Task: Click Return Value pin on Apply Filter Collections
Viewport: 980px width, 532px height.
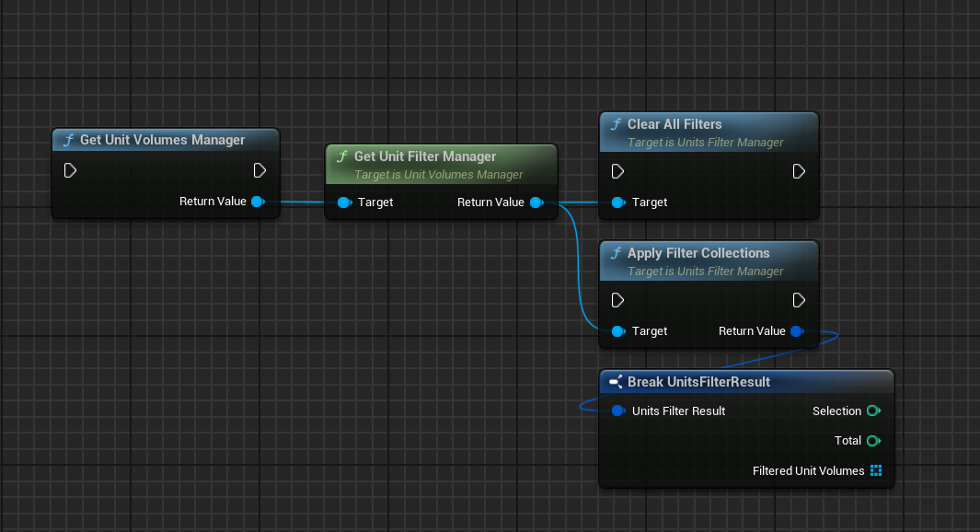Action: [x=797, y=331]
